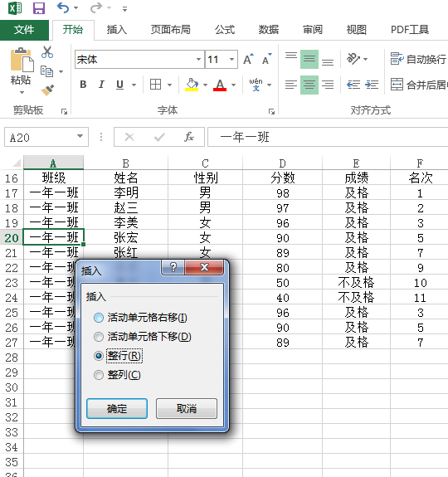The width and height of the screenshot is (448, 477).
Task: Click the 确定 button in Insert dialog
Action: 117,408
